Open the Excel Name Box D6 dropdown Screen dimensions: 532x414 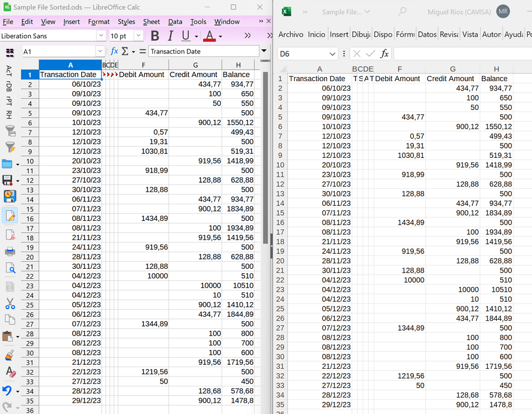click(332, 54)
